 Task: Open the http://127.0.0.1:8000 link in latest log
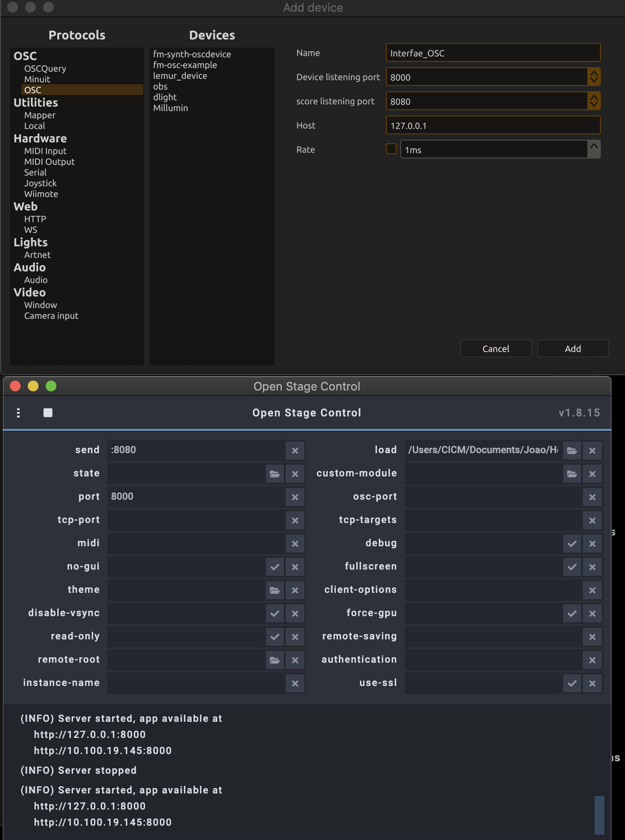point(90,806)
